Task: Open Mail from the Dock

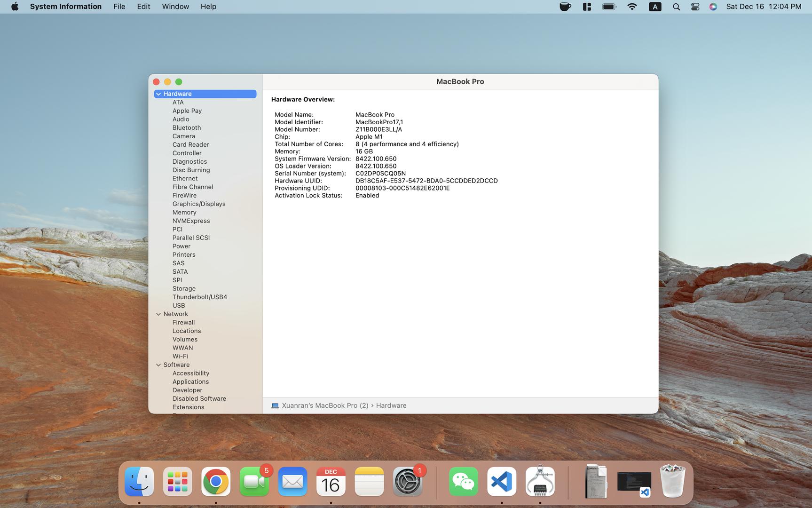Action: [x=292, y=482]
